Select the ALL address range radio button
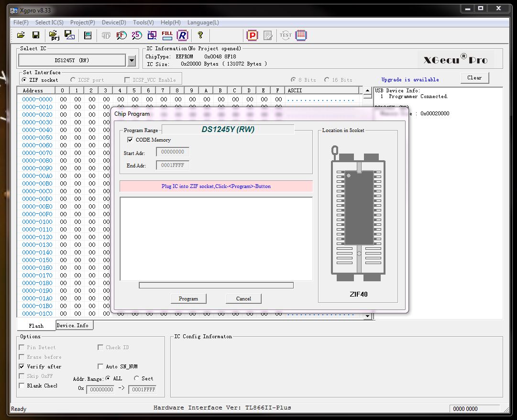Image resolution: width=517 pixels, height=420 pixels. pyautogui.click(x=108, y=378)
